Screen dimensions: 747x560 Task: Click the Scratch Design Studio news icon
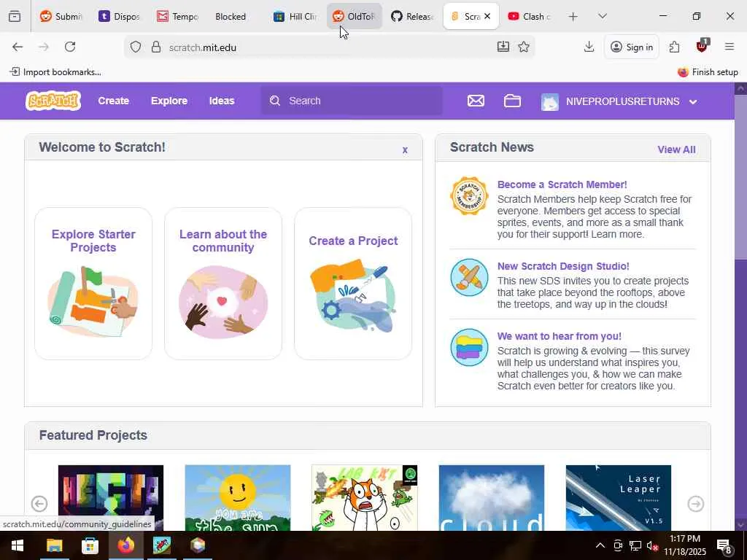(469, 277)
